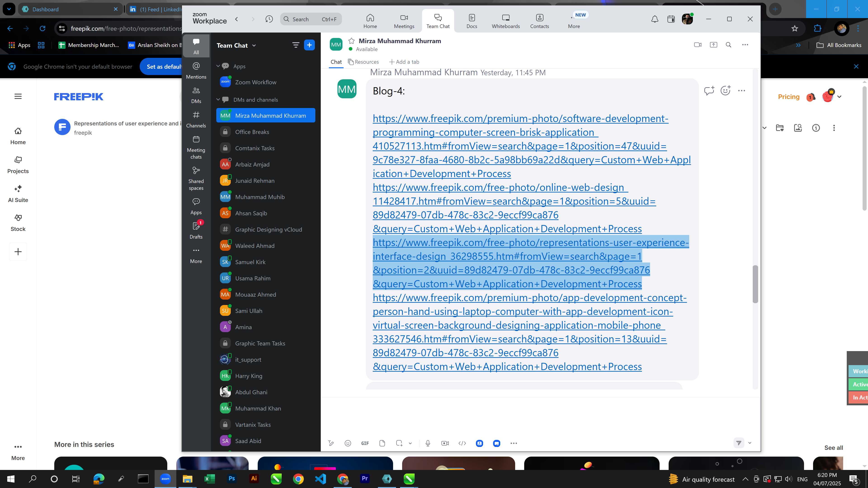The image size is (868, 488).
Task: Record an audio message
Action: click(x=428, y=443)
